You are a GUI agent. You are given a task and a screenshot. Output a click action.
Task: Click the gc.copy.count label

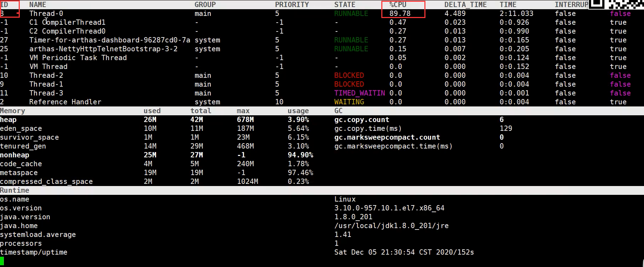[362, 120]
